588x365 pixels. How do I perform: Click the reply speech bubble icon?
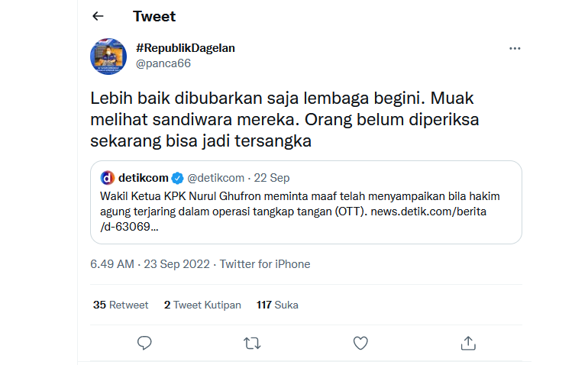pos(145,343)
